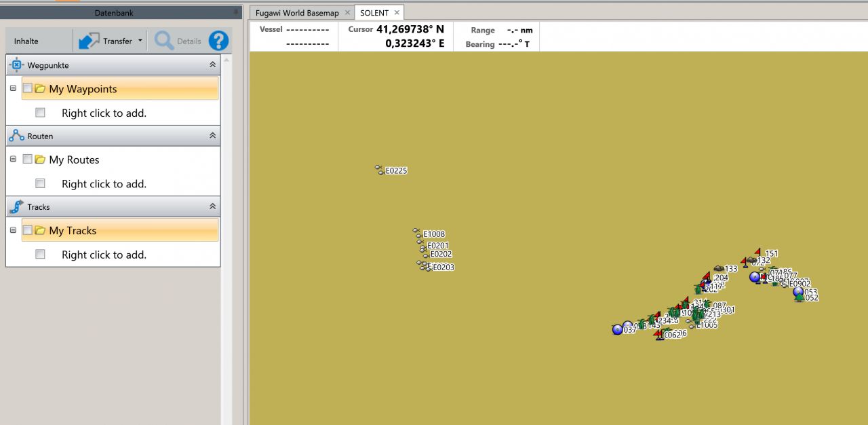Open the Transfer dropdown arrow
Viewport: 868px width, 425px height.
point(140,41)
